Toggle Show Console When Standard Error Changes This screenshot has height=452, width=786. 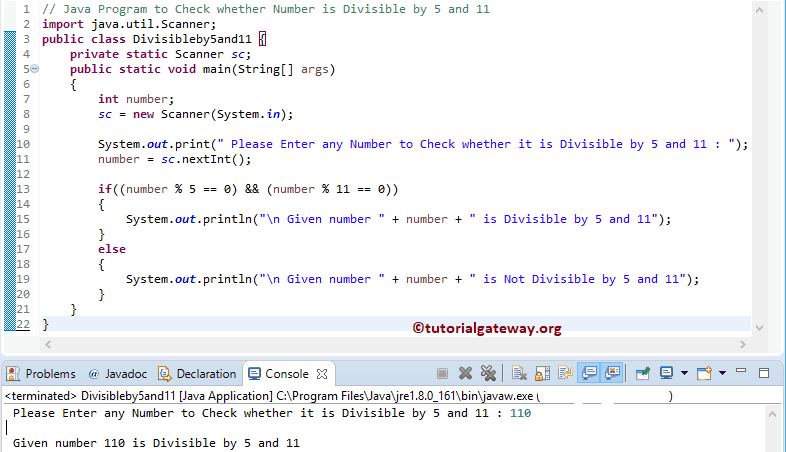(613, 373)
